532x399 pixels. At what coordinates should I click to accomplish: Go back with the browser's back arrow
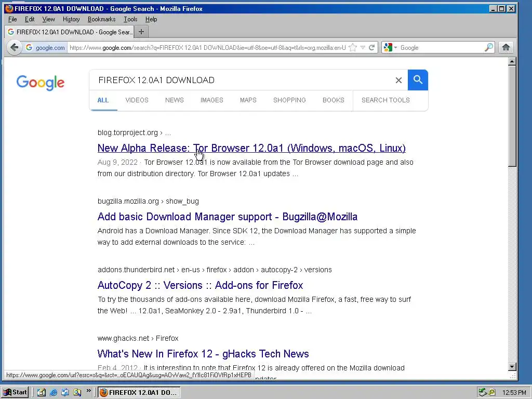point(14,47)
